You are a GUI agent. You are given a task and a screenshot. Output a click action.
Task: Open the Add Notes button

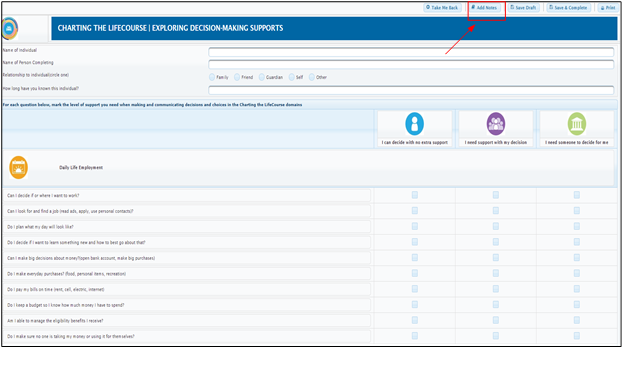click(484, 8)
